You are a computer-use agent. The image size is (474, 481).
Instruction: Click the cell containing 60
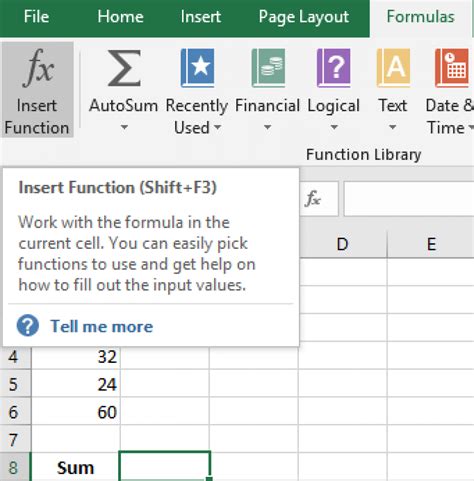pos(76,412)
